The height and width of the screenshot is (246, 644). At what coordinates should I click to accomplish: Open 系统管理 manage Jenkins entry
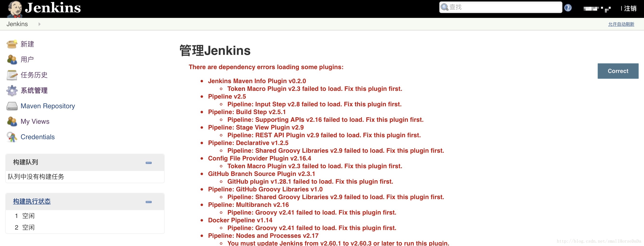pyautogui.click(x=34, y=91)
